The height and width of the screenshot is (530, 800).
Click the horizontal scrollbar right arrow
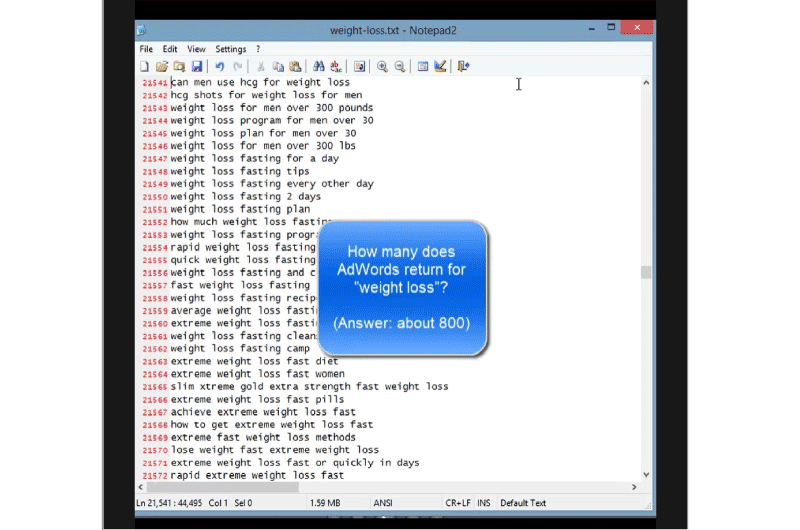coord(634,487)
